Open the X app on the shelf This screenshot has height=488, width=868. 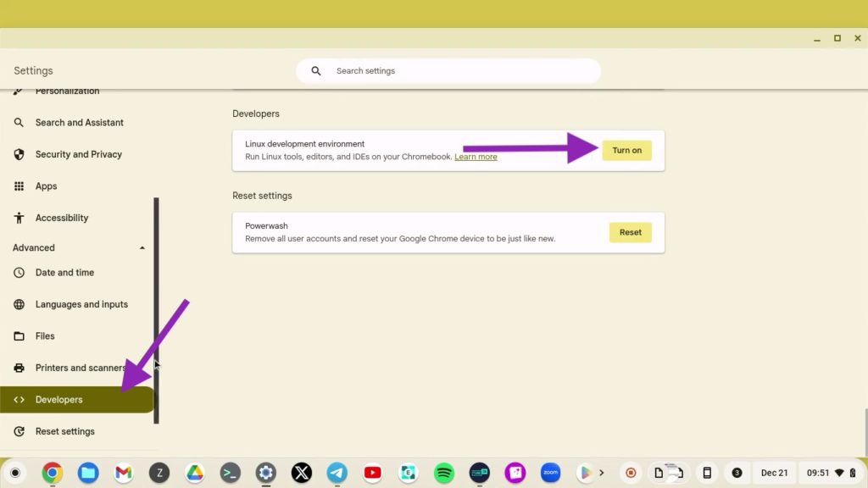point(302,473)
